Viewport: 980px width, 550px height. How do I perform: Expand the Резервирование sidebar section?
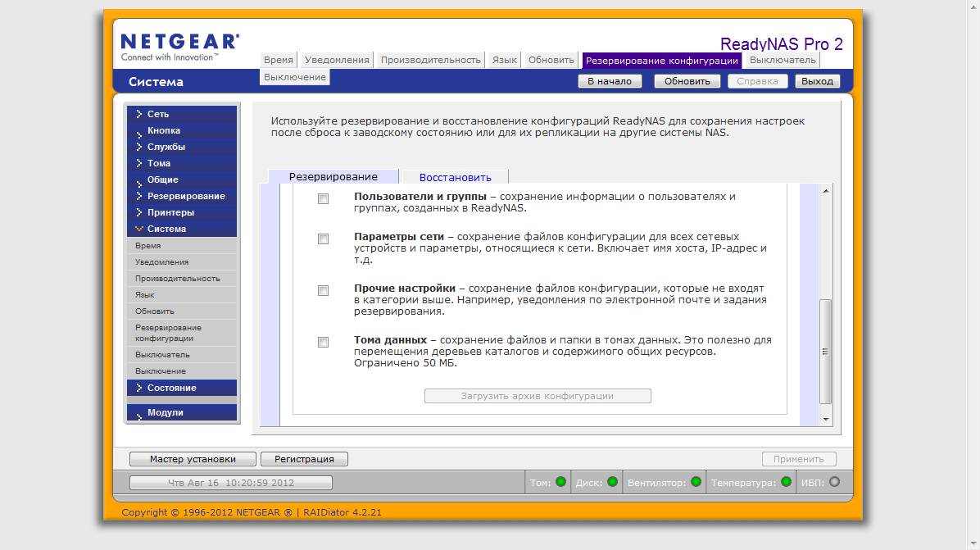[182, 196]
